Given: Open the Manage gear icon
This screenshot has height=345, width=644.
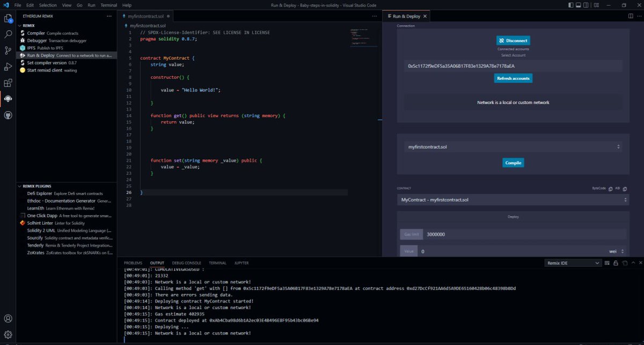Looking at the screenshot, I should pos(8,334).
